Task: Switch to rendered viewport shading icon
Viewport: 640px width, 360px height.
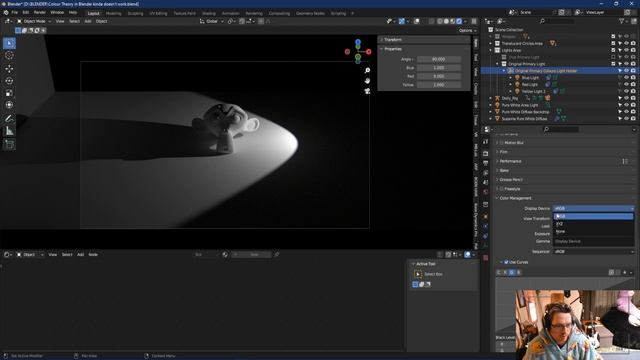Action: click(x=459, y=21)
